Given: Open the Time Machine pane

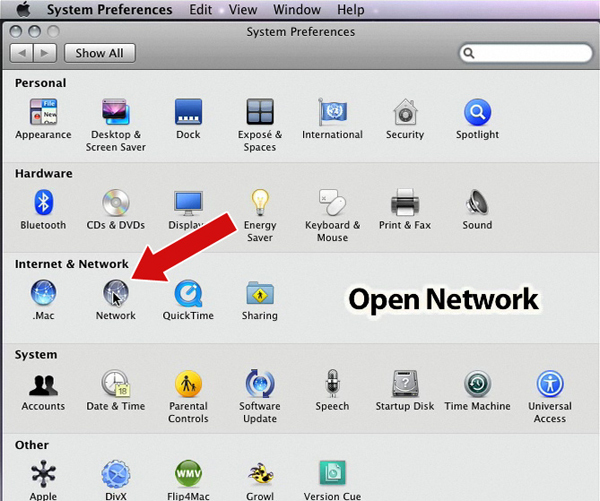Looking at the screenshot, I should pos(477,384).
